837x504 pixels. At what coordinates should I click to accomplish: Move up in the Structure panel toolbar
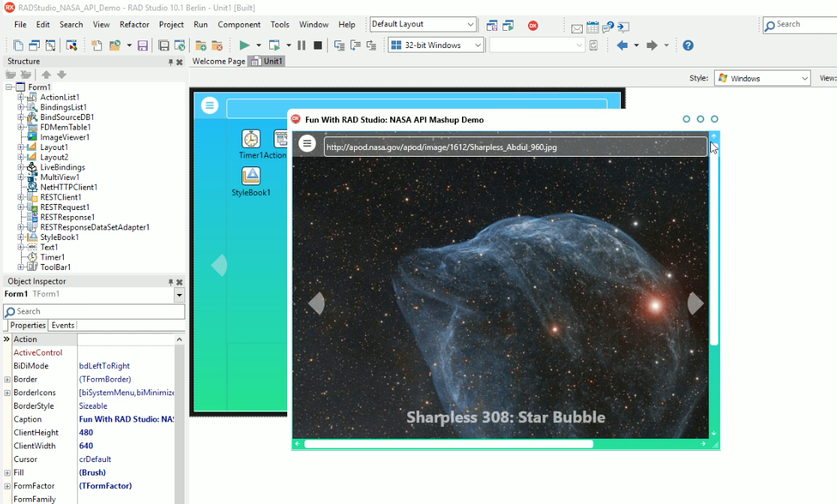pos(46,75)
